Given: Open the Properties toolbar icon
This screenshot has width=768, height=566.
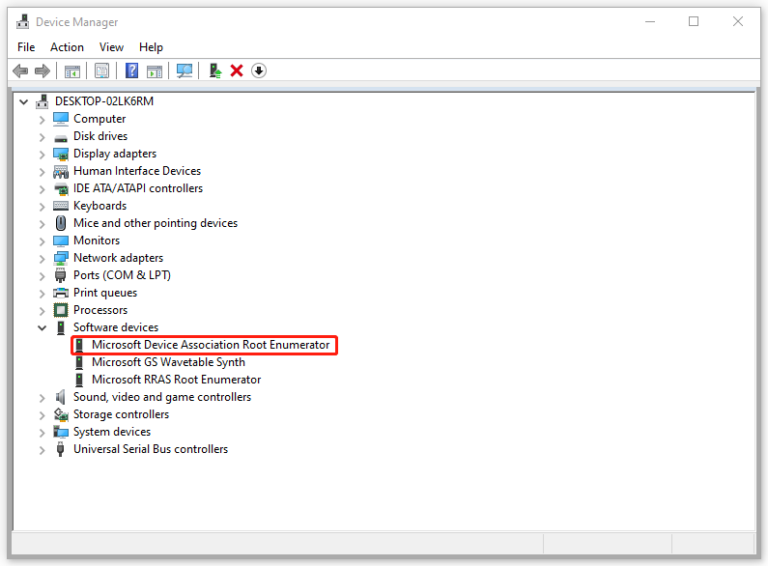Looking at the screenshot, I should point(102,71).
